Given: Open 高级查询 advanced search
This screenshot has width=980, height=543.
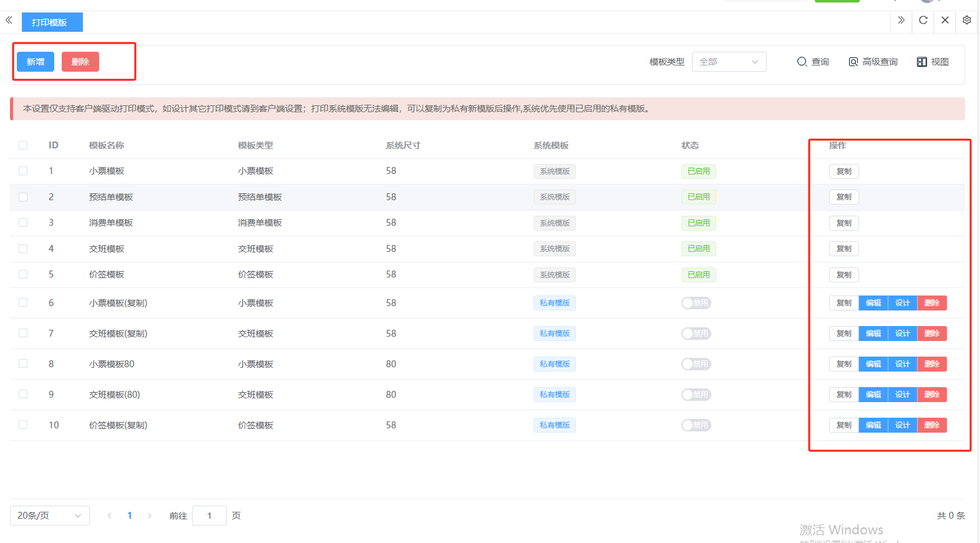Looking at the screenshot, I should (873, 62).
